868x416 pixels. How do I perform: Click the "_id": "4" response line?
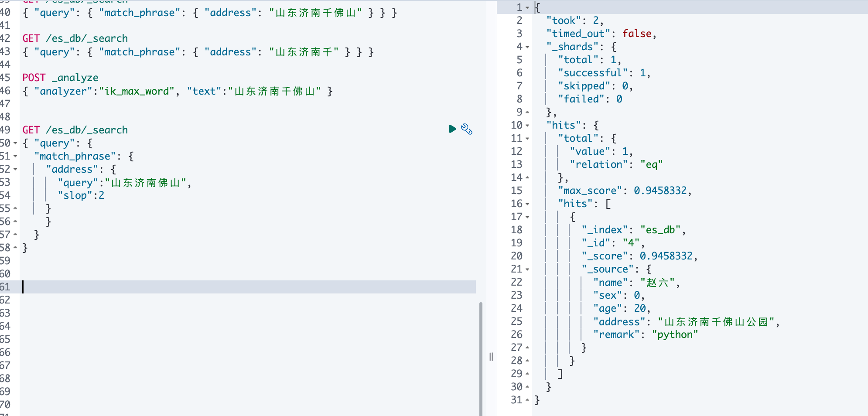click(613, 243)
